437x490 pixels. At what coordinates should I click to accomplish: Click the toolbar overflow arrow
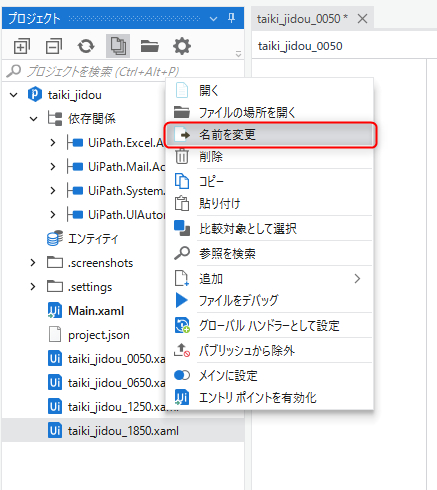pyautogui.click(x=238, y=54)
